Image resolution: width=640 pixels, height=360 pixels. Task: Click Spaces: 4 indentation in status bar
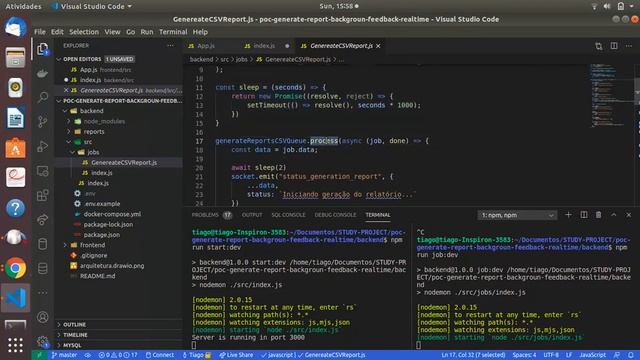524,355
